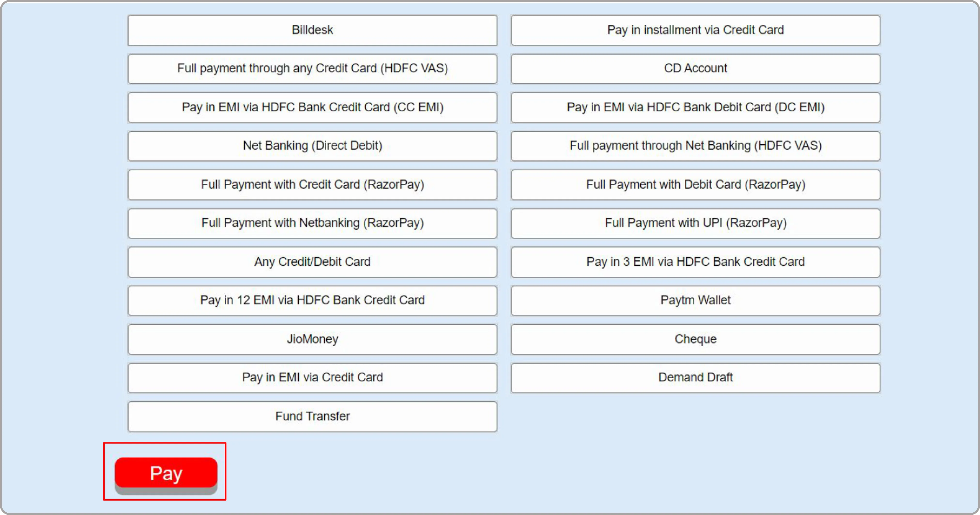The width and height of the screenshot is (980, 515).
Task: Choose the Fund Transfer option
Action: point(312,417)
